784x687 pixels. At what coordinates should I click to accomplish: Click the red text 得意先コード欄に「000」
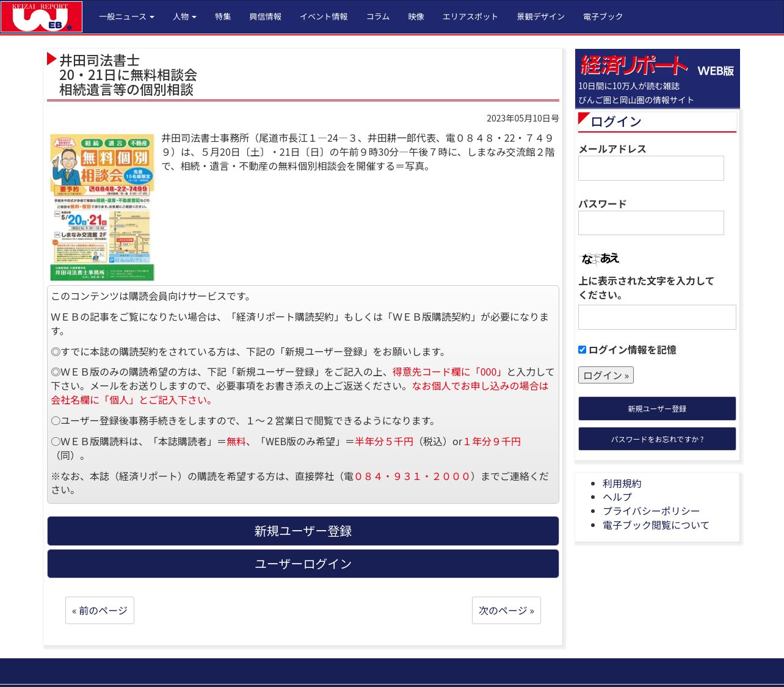(448, 372)
